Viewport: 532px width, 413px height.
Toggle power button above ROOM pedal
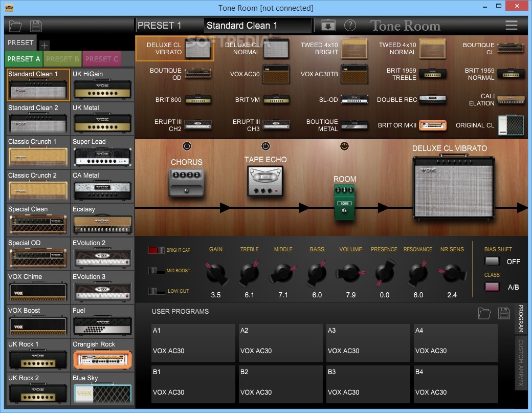[x=344, y=146]
